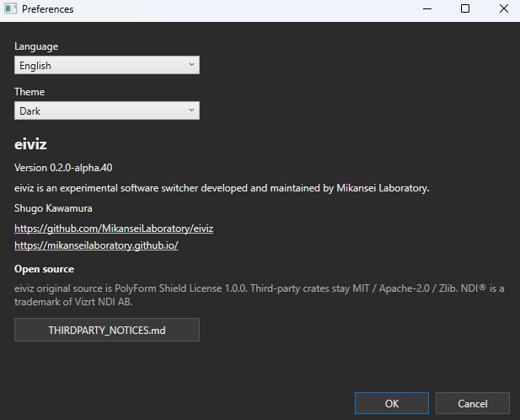Cancel the Preferences dialog
The image size is (520, 420).
click(473, 403)
